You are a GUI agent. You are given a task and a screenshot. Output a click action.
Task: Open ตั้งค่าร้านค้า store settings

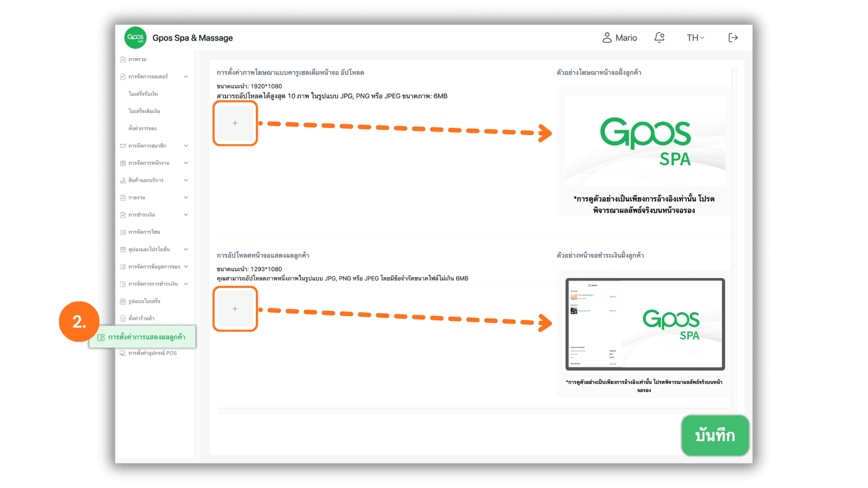137,319
